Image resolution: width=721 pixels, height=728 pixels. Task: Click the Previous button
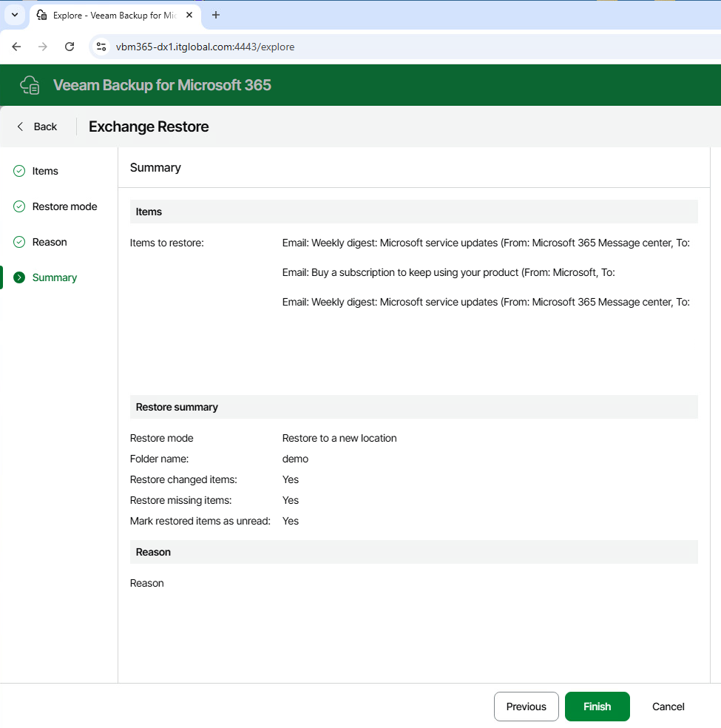[526, 707]
